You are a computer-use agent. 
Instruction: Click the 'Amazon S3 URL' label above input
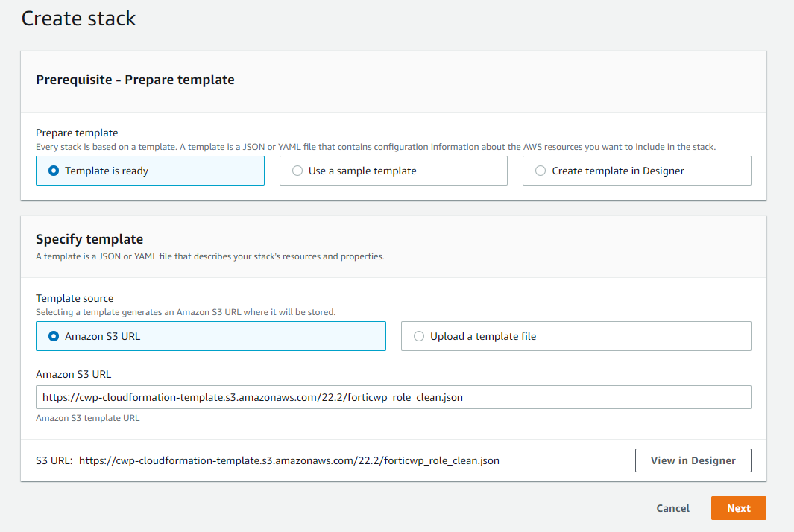pos(73,374)
